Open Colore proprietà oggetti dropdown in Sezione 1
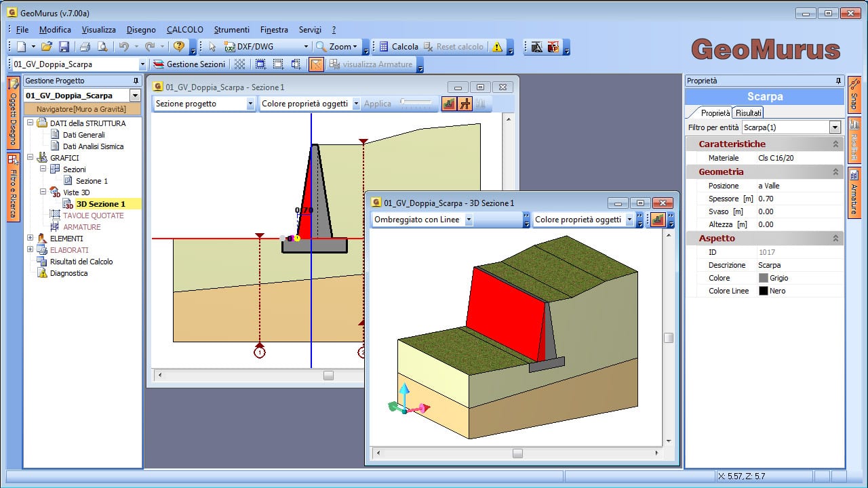This screenshot has height=488, width=868. tap(357, 104)
